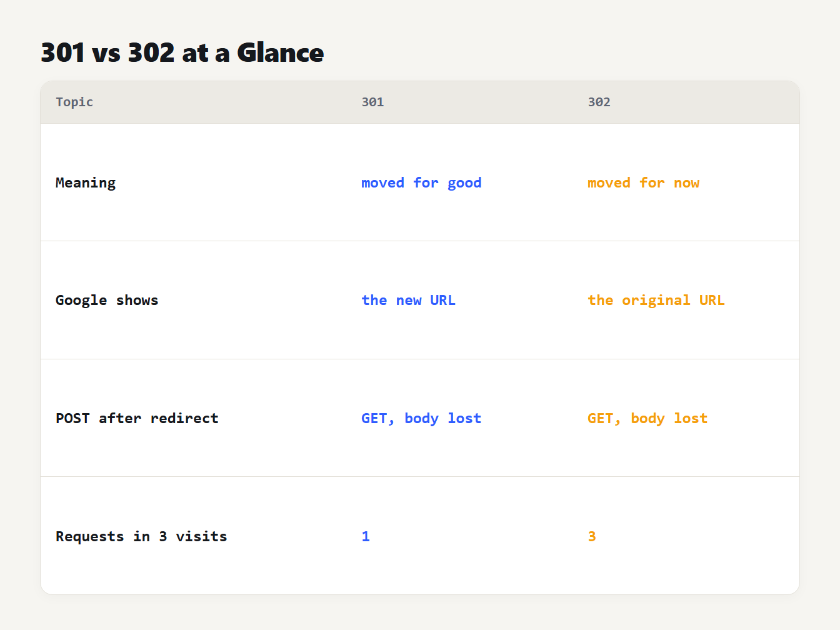Select the "Topic" column header
Screen dimensions: 840x630
74,102
